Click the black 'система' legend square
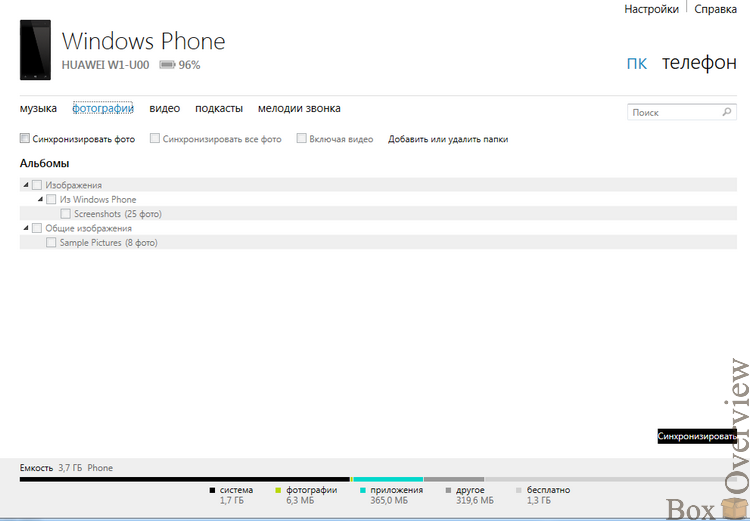The image size is (750, 521). tap(212, 490)
